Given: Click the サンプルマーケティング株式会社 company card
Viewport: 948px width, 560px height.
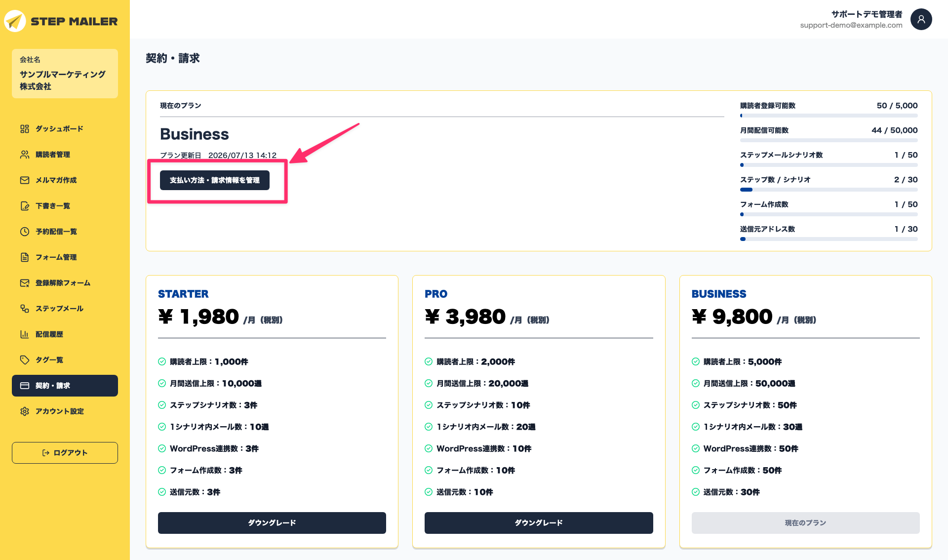Looking at the screenshot, I should click(65, 74).
